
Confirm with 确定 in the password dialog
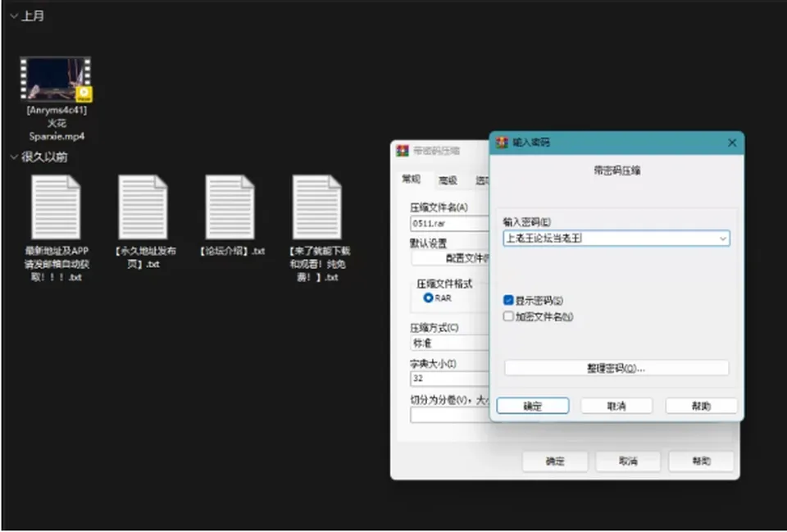(533, 406)
